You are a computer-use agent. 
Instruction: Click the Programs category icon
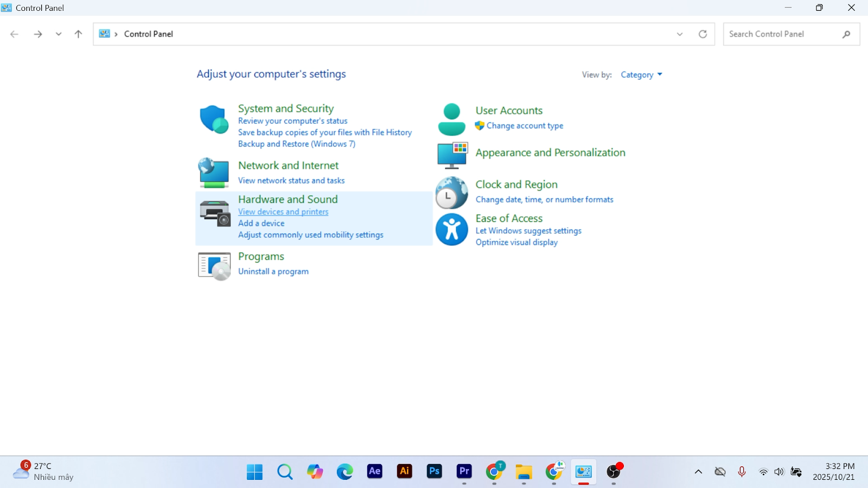(x=214, y=266)
